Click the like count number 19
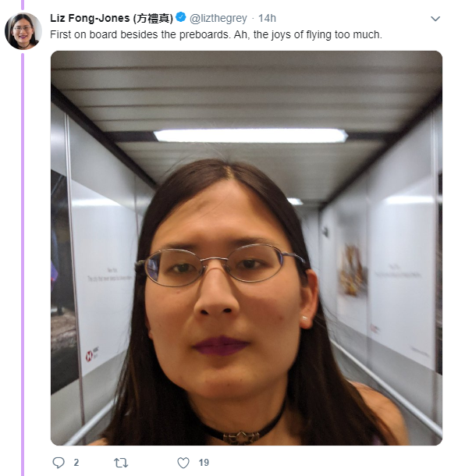Screen dimensions: 458x476 point(204,463)
